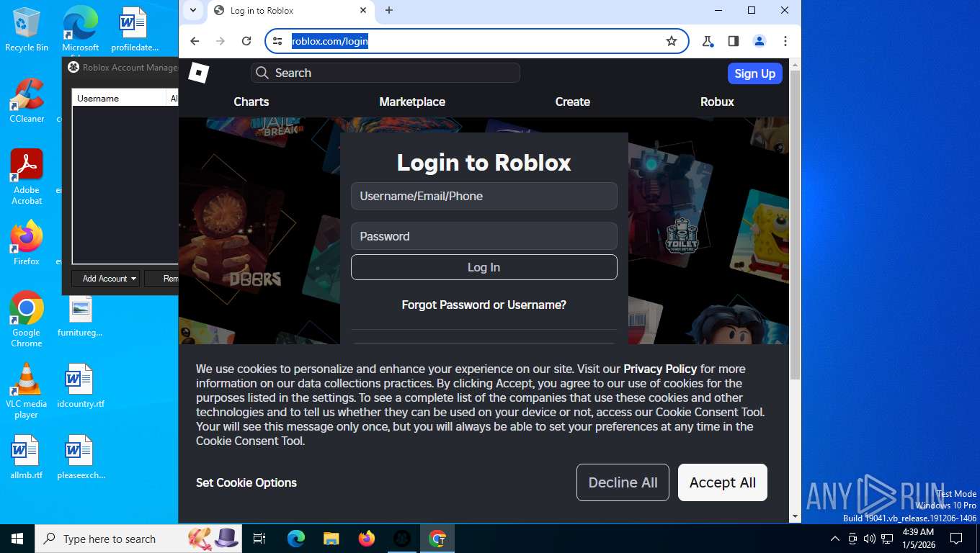Accept All cookies
Viewport: 980px width, 553px height.
(723, 482)
